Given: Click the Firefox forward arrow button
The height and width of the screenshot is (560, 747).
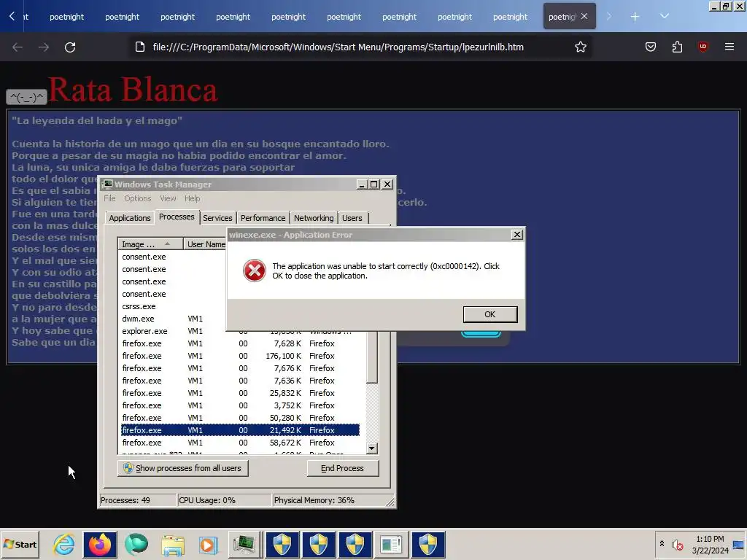Looking at the screenshot, I should [x=44, y=47].
